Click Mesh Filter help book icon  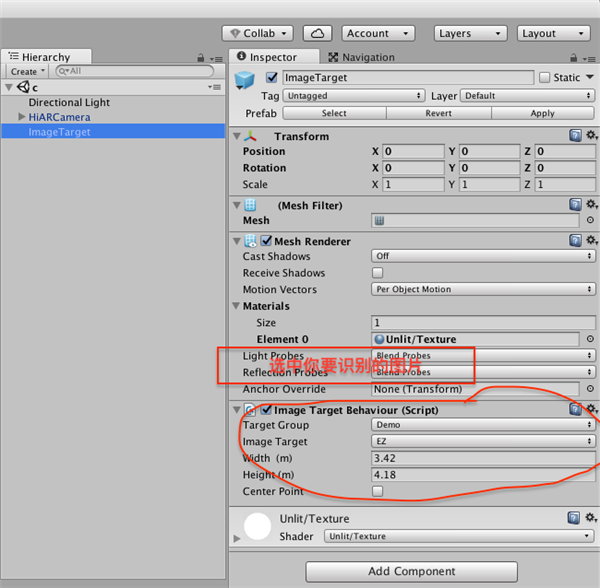576,205
